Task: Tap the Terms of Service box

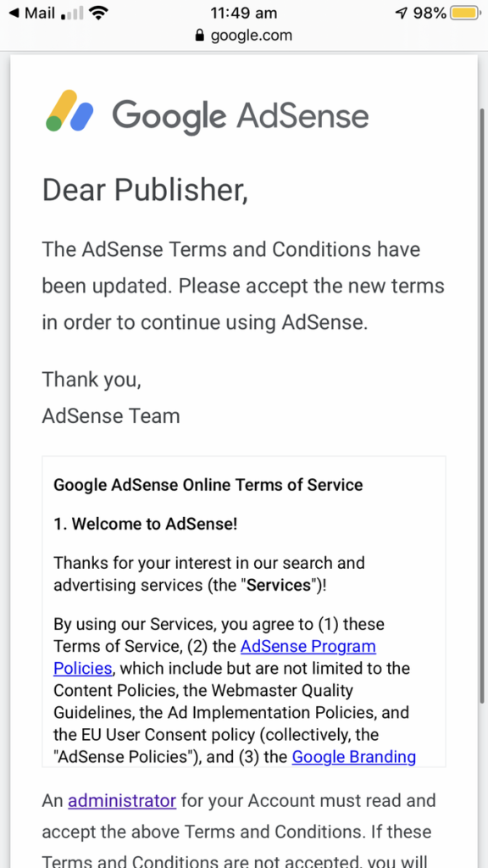Action: click(244, 610)
